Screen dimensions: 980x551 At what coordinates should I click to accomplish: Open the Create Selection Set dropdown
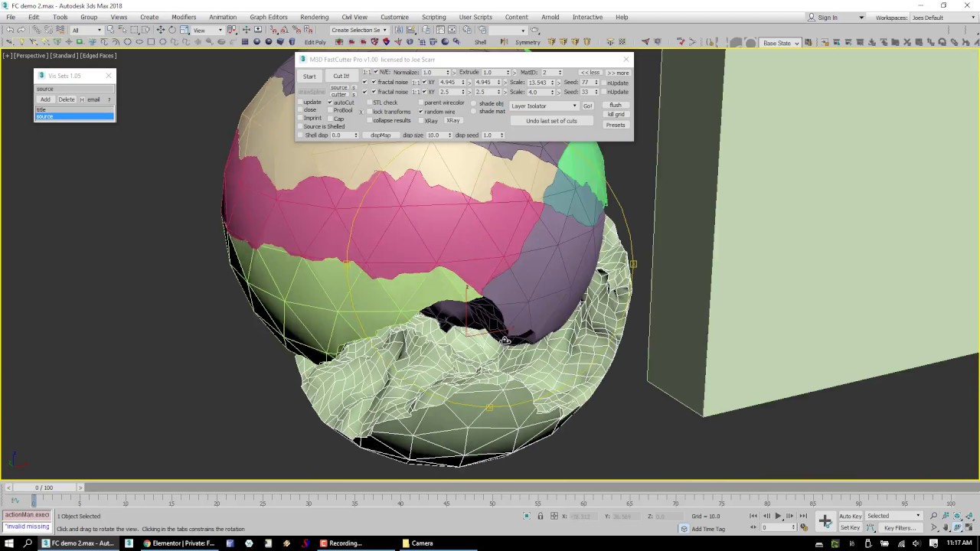pos(359,30)
